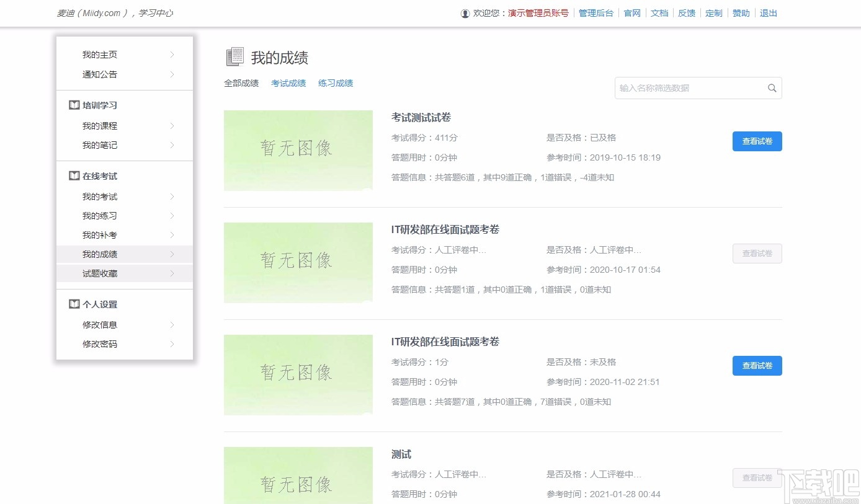Click the document icon next to 我的成绩 heading
Screen dimensions: 861x504
[234, 56]
